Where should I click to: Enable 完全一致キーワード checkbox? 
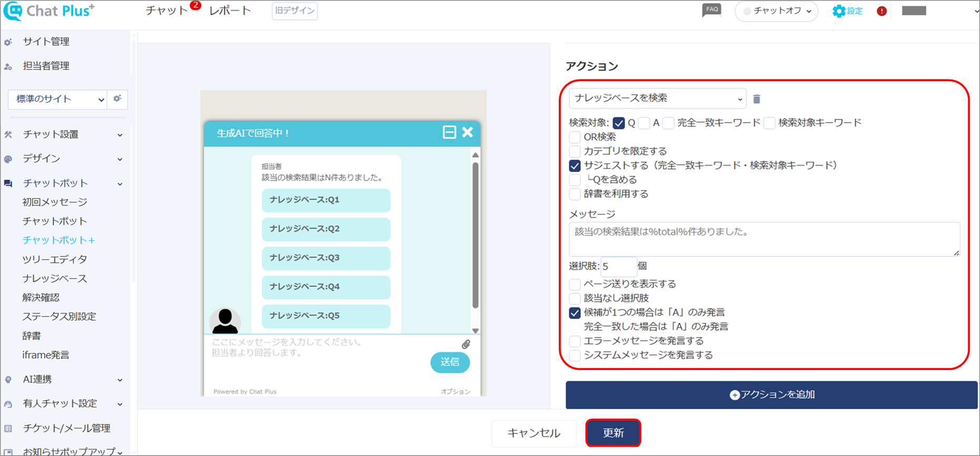(668, 123)
